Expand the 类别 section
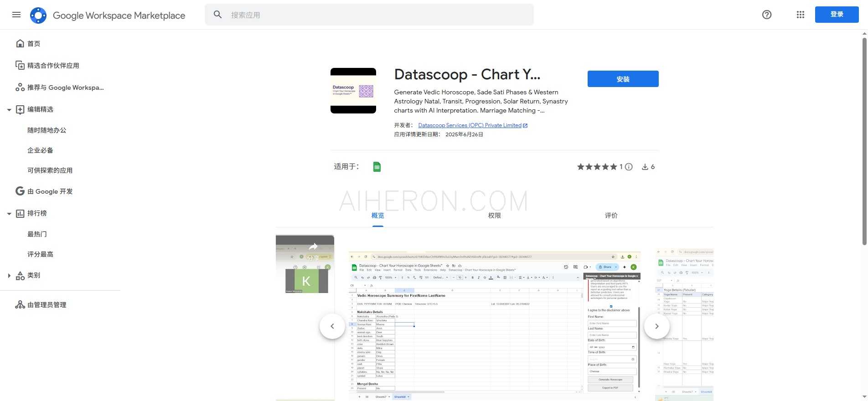The image size is (868, 401). (x=9, y=276)
